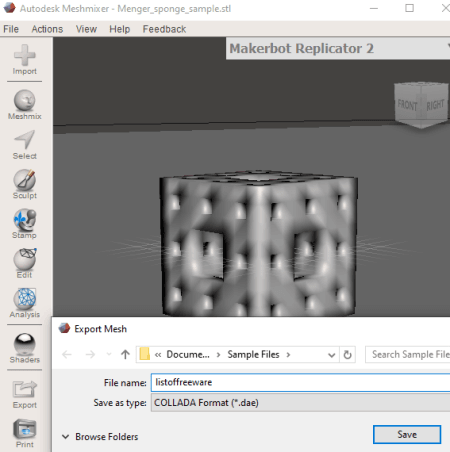
Task: Maximize the Meshmixer window
Action: pyautogui.click(x=409, y=8)
